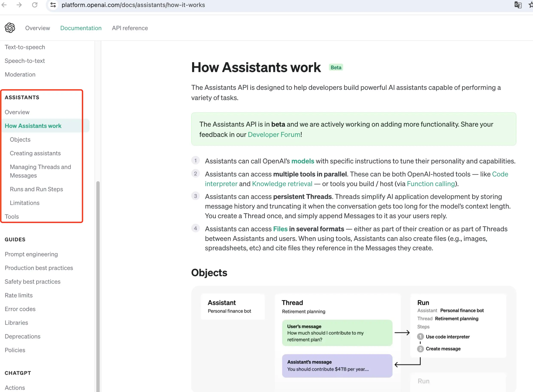
Task: Collapse the How Assistants work sidebar item
Action: [x=33, y=126]
